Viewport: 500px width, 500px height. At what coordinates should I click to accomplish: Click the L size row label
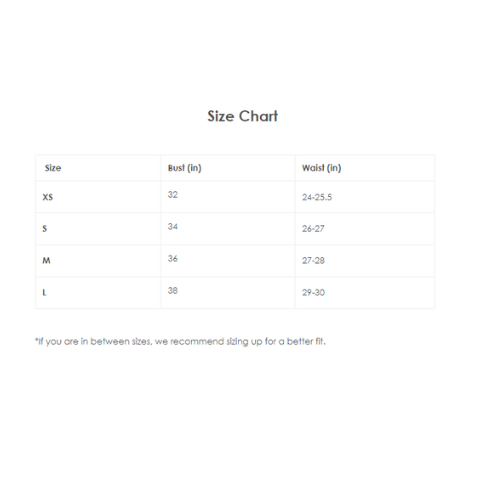pos(44,292)
